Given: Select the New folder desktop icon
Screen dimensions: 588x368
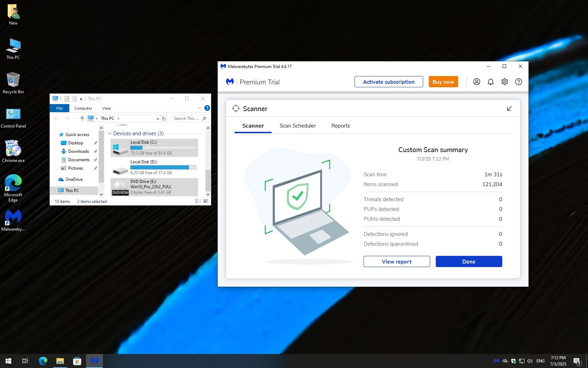Looking at the screenshot, I should 13,15.
